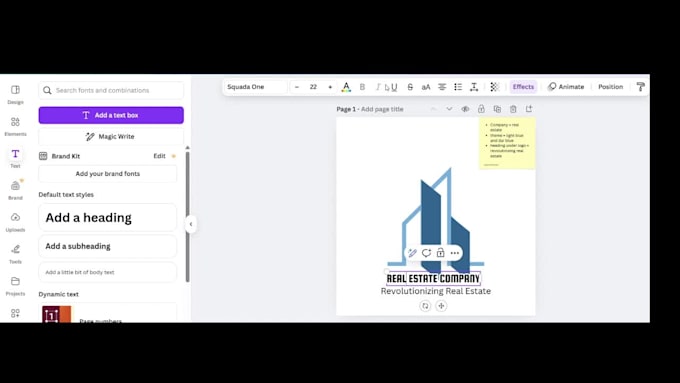Insert Add a subheading text style
680x383 pixels.
(x=108, y=246)
